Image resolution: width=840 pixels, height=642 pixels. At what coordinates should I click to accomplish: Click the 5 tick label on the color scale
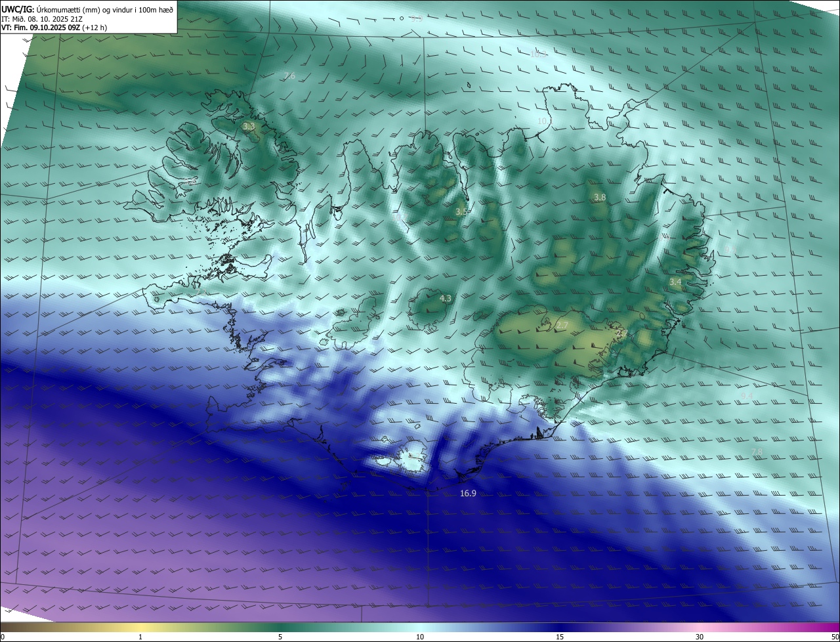point(280,637)
